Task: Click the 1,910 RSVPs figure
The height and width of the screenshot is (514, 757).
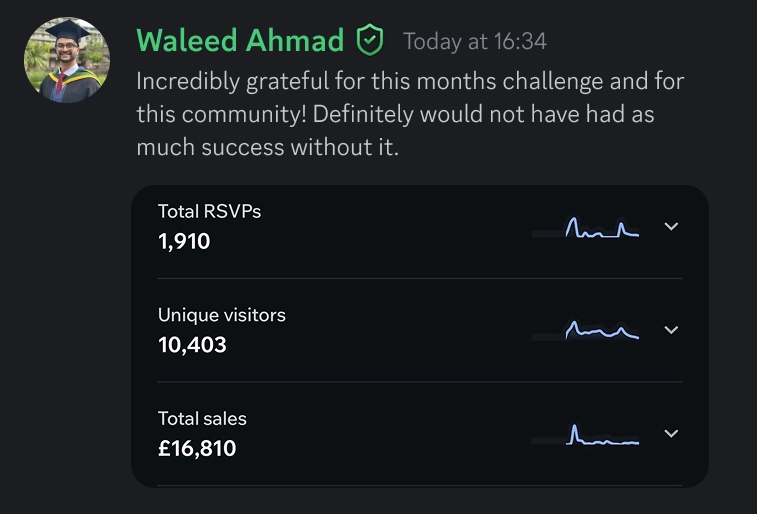Action: click(x=184, y=241)
